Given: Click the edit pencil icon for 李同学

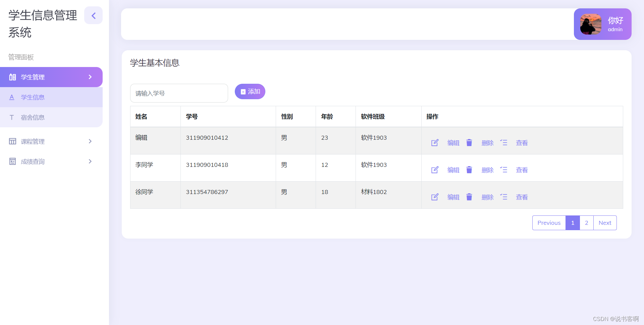Looking at the screenshot, I should pos(435,170).
